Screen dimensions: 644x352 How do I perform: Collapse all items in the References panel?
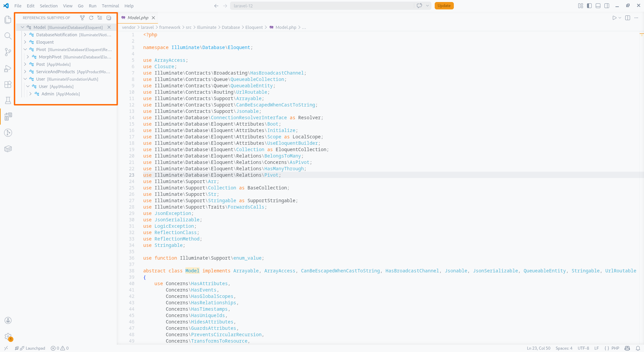(109, 18)
